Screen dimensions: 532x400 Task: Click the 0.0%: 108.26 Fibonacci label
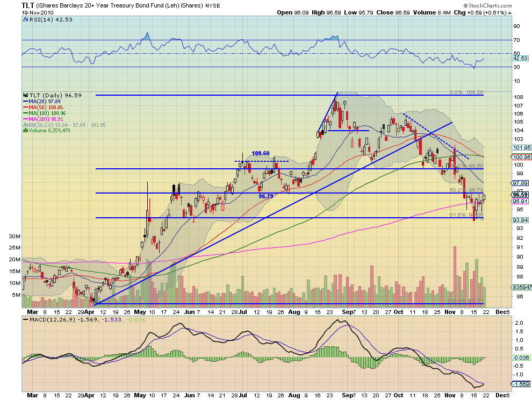click(x=466, y=92)
